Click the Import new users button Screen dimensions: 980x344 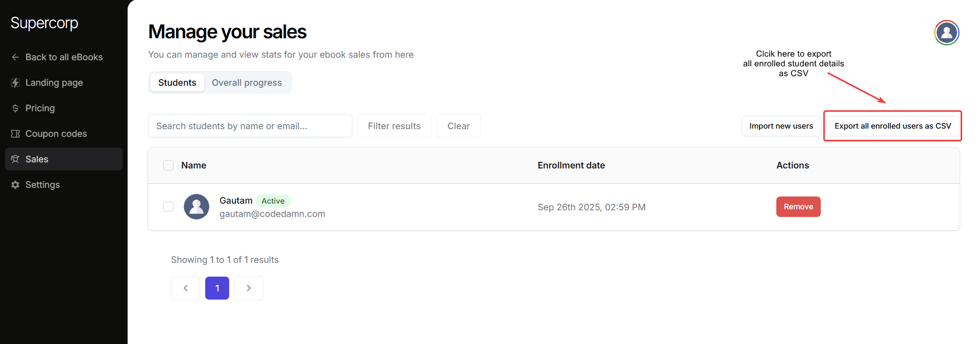[x=781, y=126]
